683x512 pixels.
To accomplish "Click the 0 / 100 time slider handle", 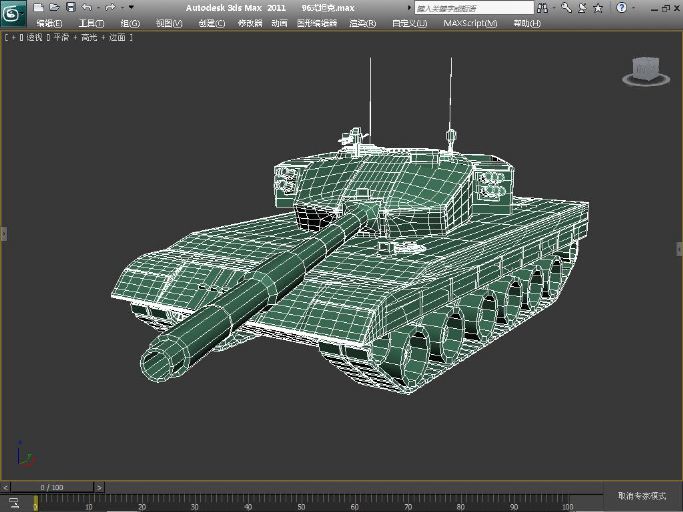I will coord(52,487).
